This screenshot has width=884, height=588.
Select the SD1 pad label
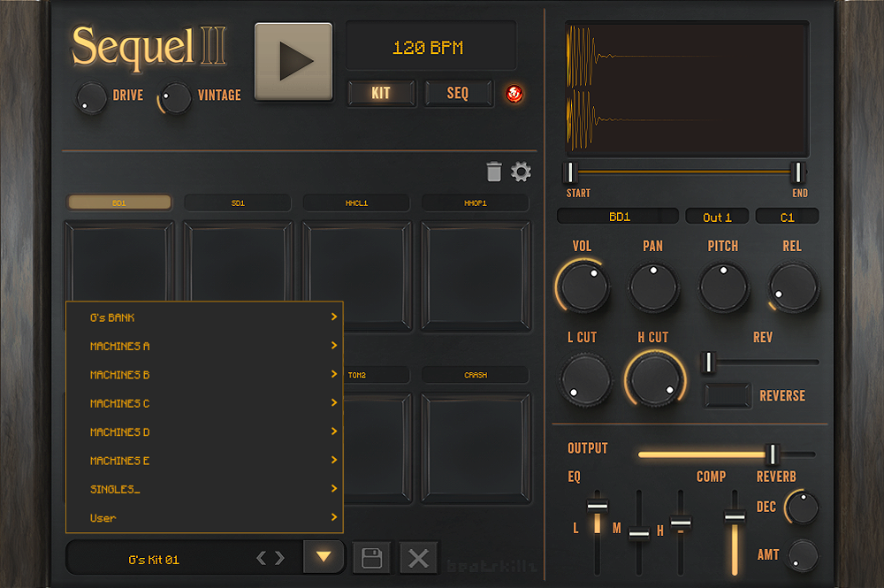pyautogui.click(x=238, y=203)
